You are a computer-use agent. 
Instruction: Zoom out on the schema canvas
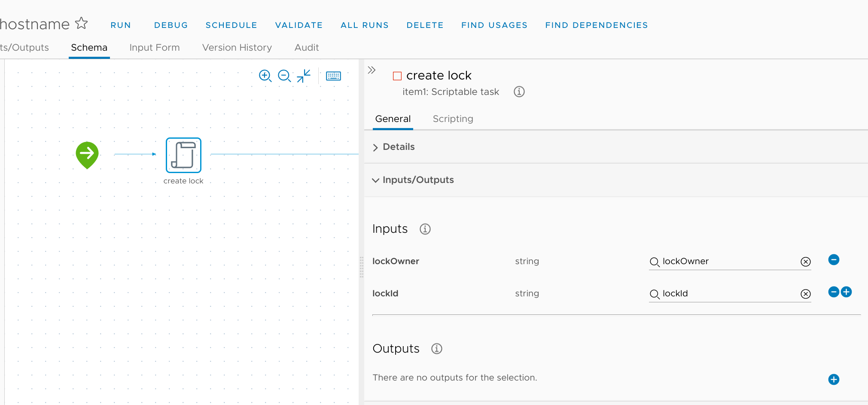click(x=284, y=76)
